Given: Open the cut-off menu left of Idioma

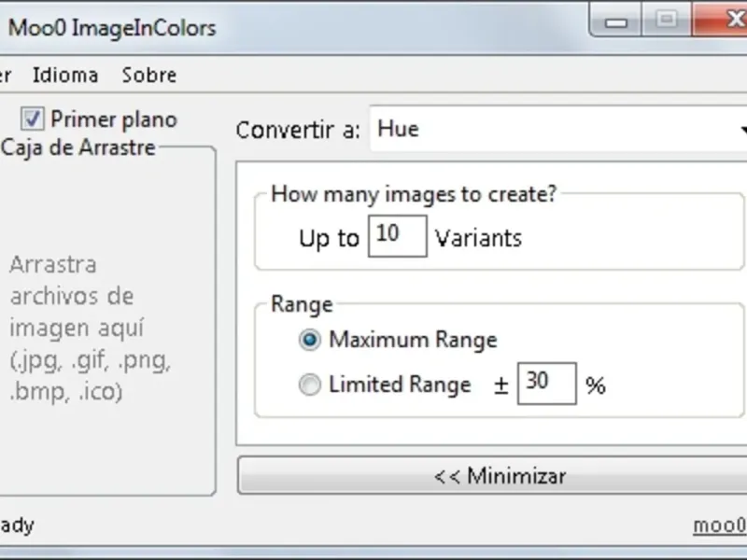Looking at the screenshot, I should click(x=6, y=75).
